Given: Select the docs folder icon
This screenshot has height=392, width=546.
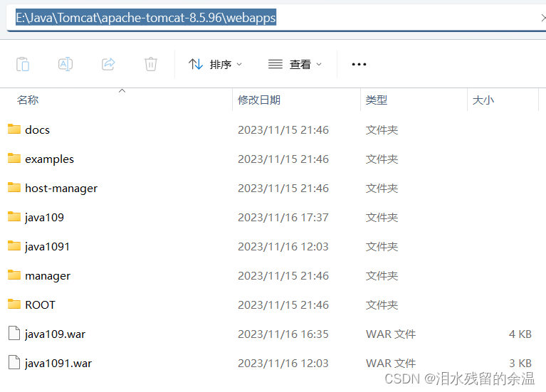Looking at the screenshot, I should click(x=14, y=129).
